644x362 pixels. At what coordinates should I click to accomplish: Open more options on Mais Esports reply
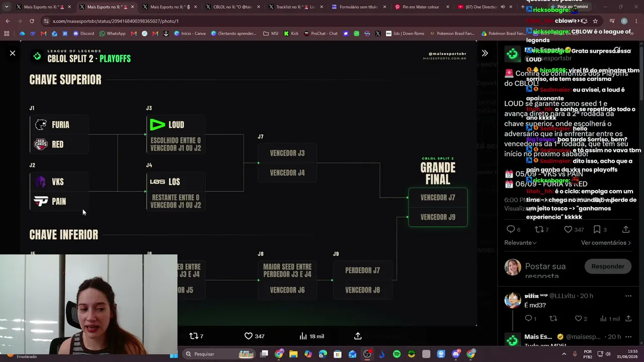click(628, 336)
